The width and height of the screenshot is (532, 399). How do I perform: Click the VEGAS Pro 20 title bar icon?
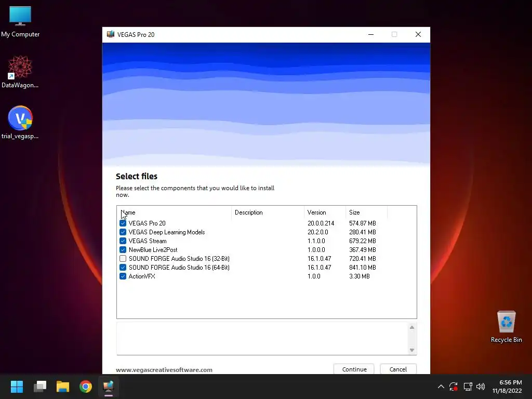(111, 34)
